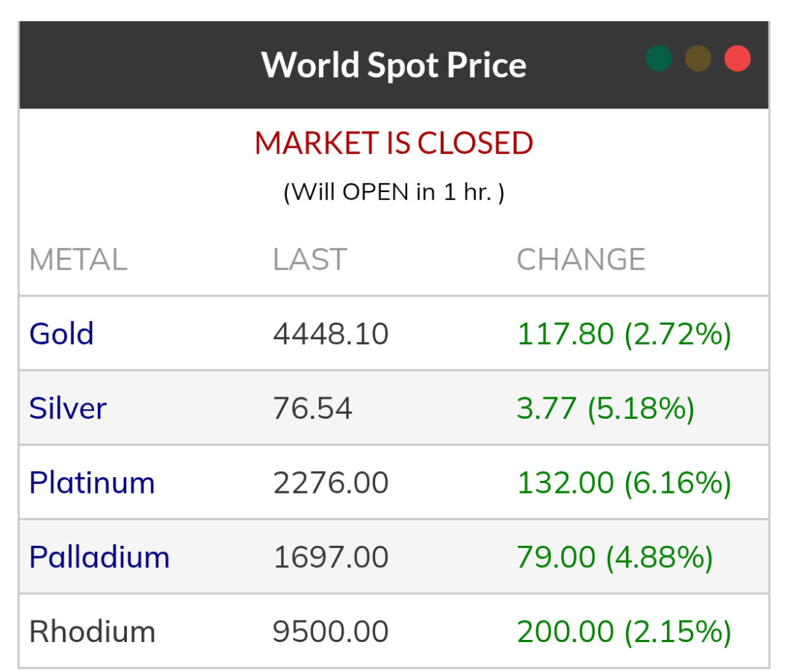The image size is (788, 672).
Task: Click the green dot in header
Action: tap(659, 58)
